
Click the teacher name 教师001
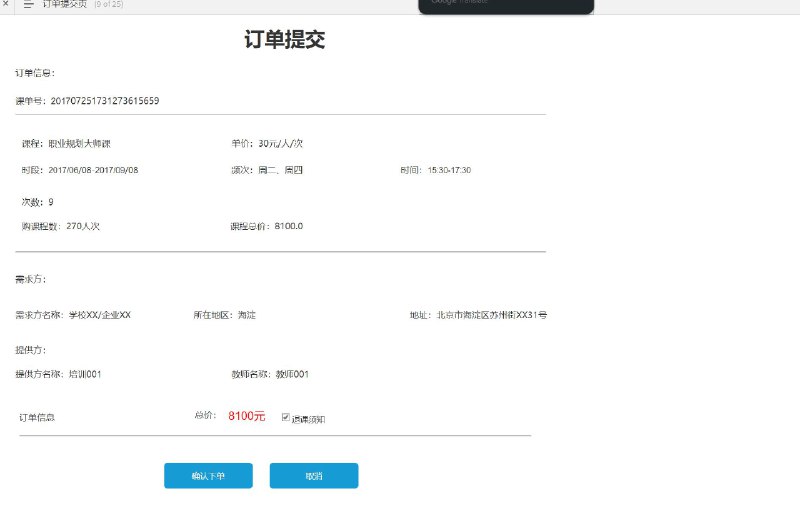coord(292,374)
